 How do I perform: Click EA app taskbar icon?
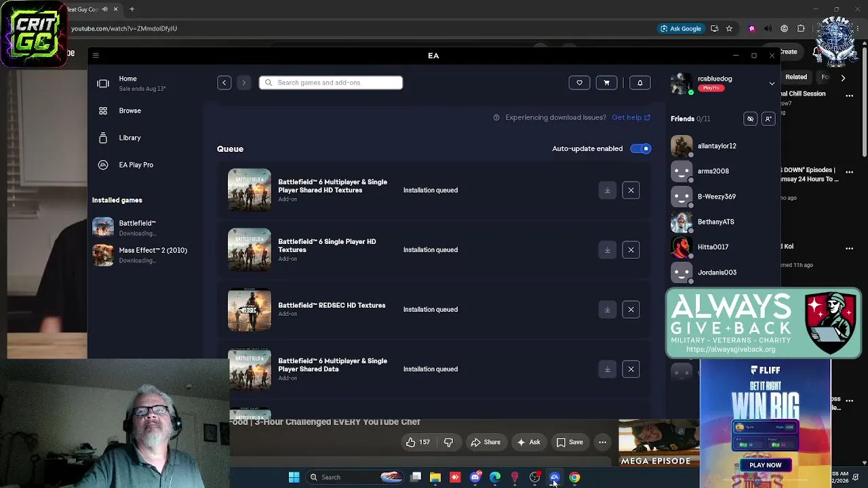(555, 477)
